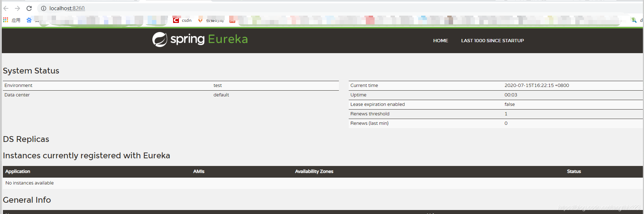
Task: Click the Renews threshold label
Action: (370, 114)
